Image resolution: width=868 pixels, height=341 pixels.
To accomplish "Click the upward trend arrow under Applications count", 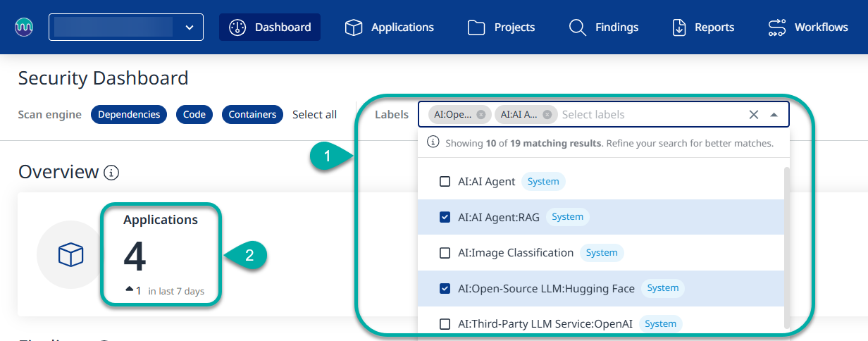I will (129, 290).
